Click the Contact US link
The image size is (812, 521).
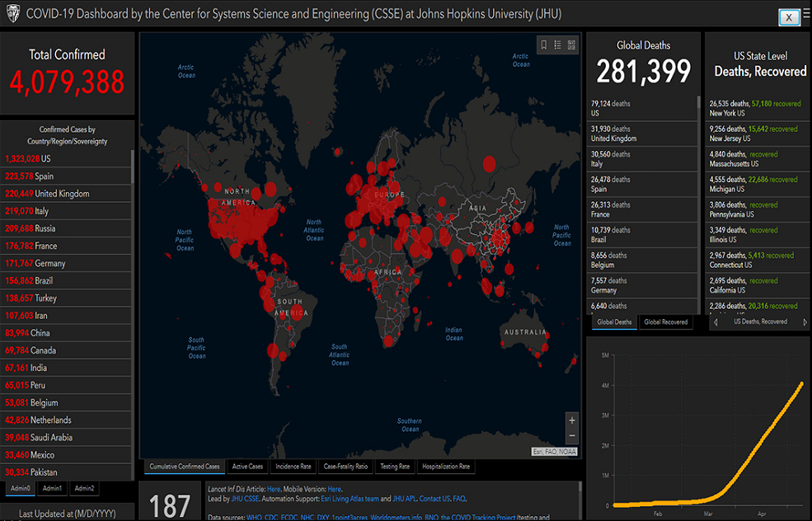[434, 499]
